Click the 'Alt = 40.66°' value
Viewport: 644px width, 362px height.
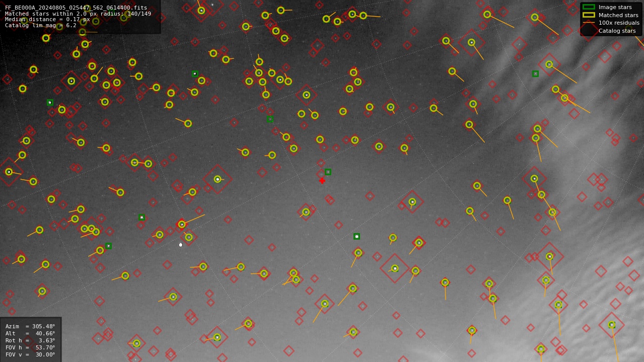click(x=30, y=333)
